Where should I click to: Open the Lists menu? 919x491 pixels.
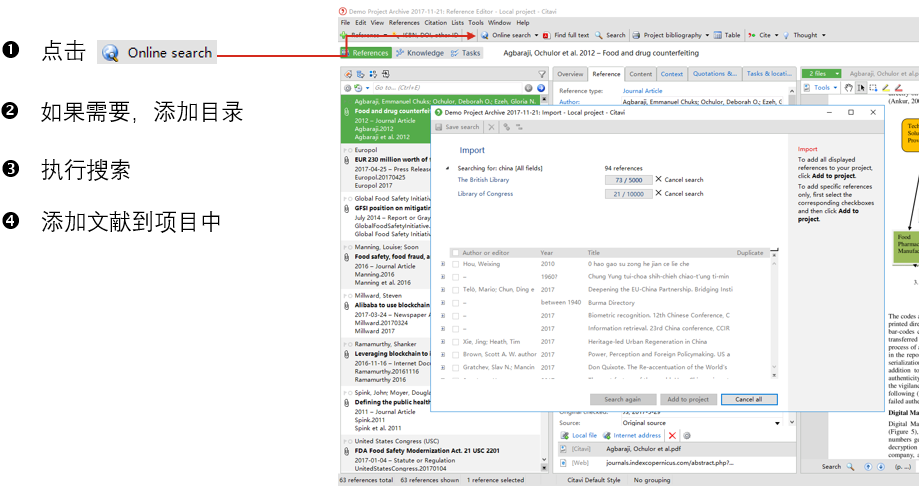tap(458, 23)
